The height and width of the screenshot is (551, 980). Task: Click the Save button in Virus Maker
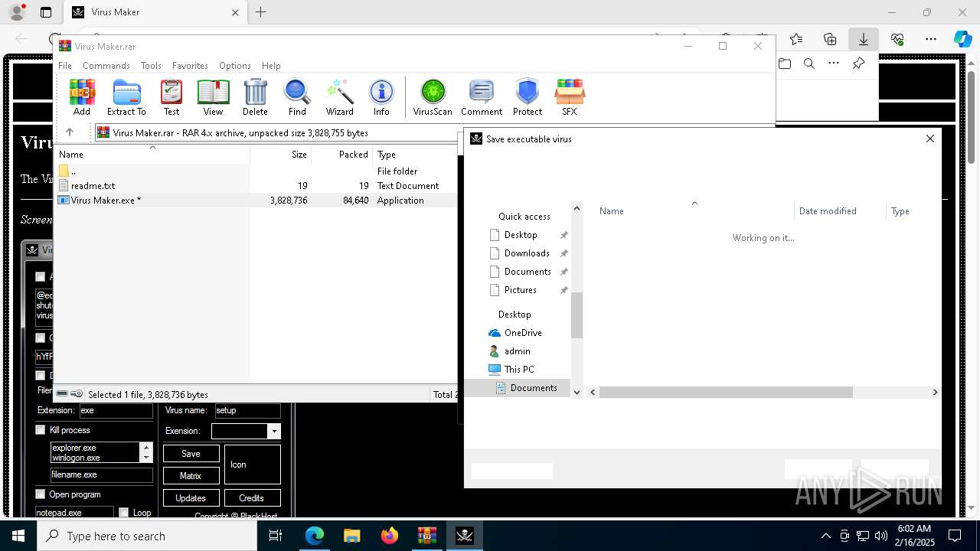(191, 454)
